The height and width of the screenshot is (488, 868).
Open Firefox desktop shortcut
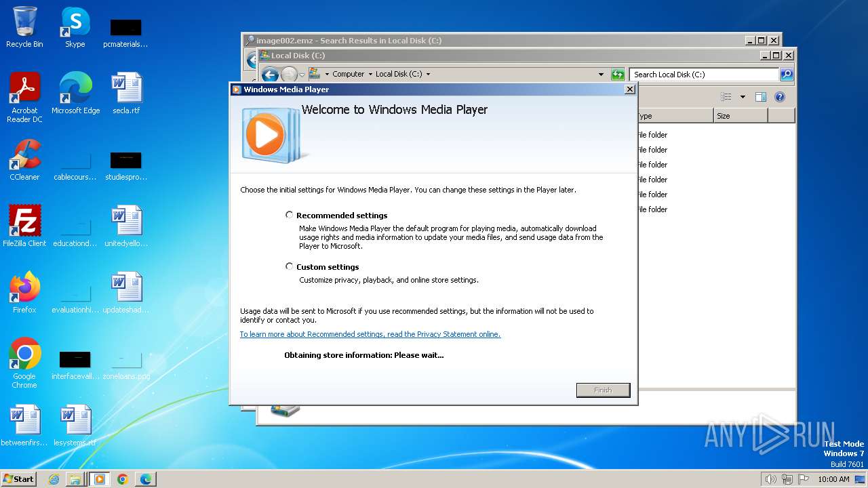tap(24, 293)
